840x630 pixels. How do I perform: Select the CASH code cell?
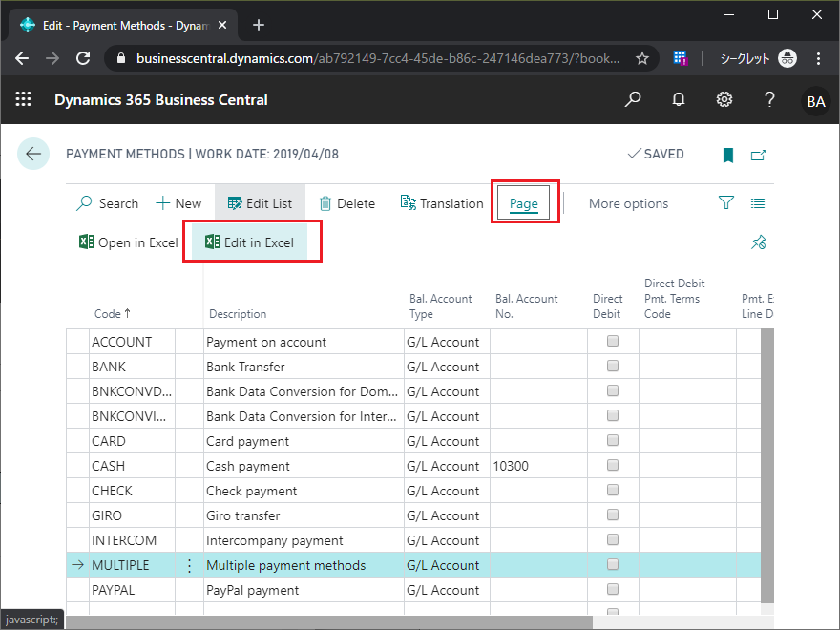click(x=132, y=466)
